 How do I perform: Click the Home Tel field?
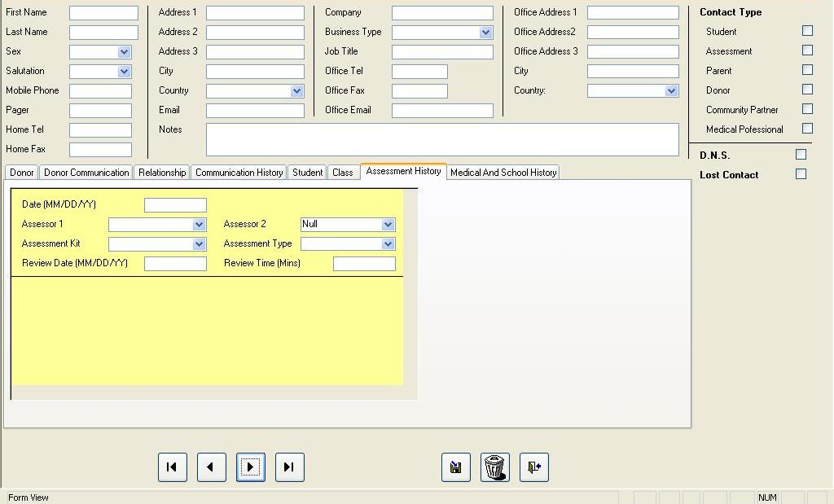pos(100,130)
